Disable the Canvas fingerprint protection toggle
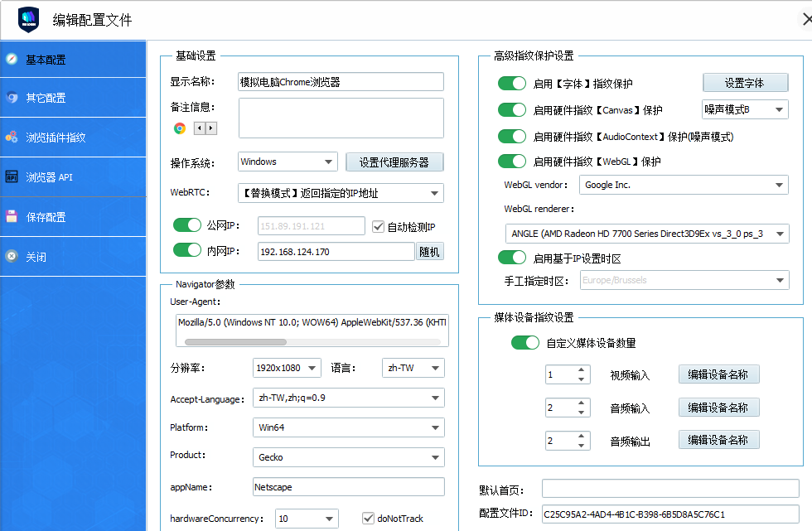The image size is (812, 531). pyautogui.click(x=512, y=109)
